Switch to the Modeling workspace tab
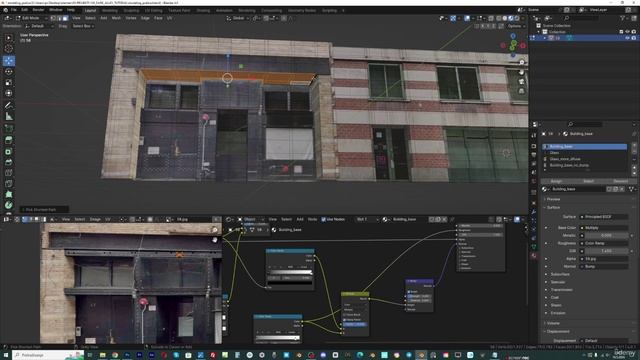Screen dimensions: 640x360 tap(109, 11)
